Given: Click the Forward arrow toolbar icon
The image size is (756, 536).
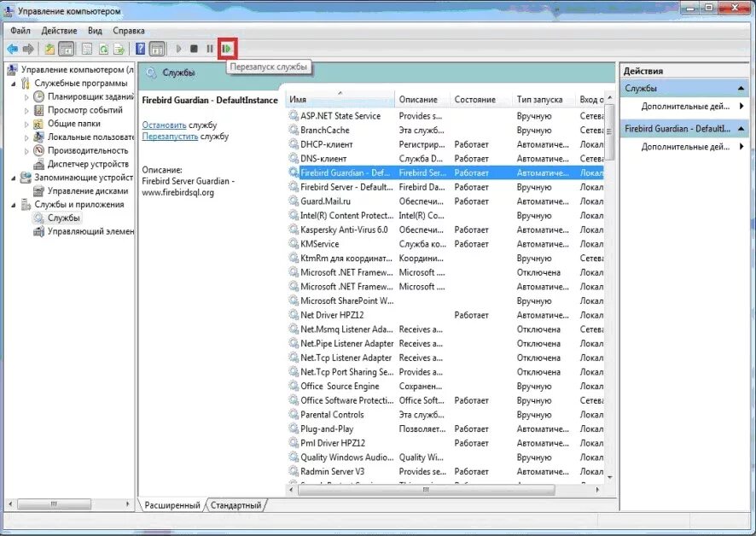Looking at the screenshot, I should pyautogui.click(x=28, y=49).
